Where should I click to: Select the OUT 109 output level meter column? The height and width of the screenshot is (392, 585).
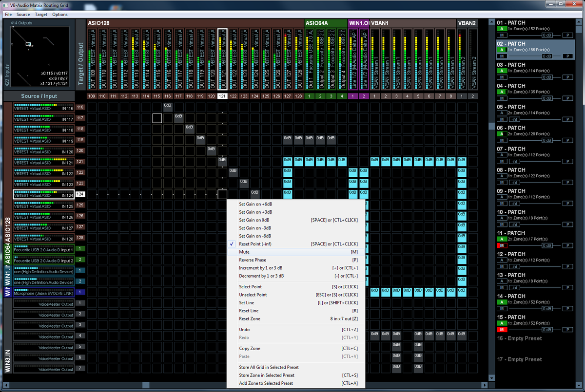point(92,59)
